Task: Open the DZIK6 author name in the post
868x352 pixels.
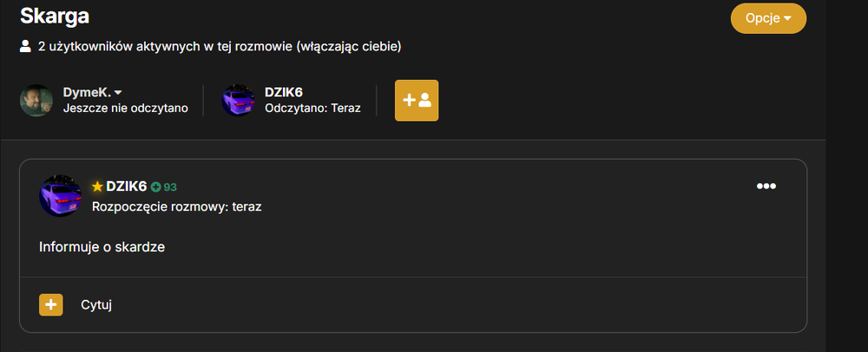Action: [126, 187]
